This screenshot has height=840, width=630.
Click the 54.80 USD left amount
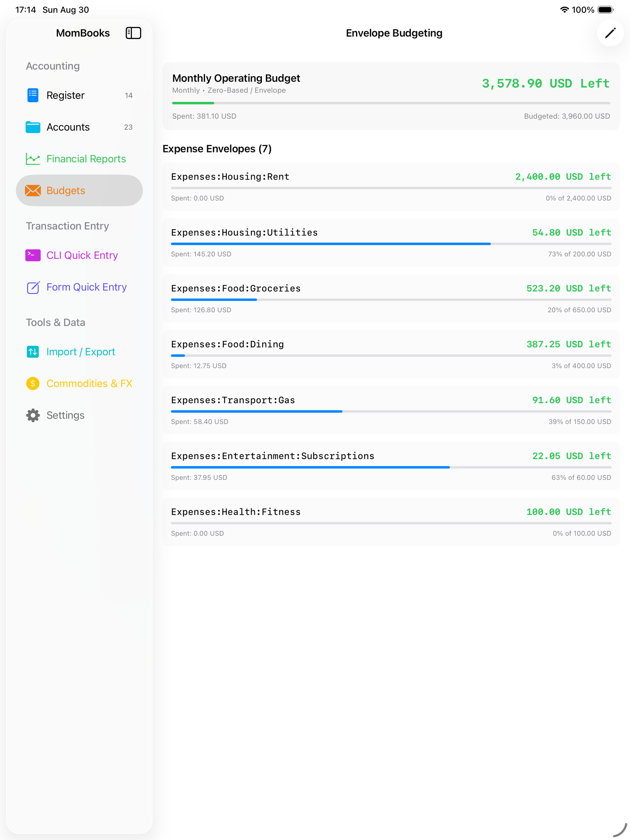[571, 233]
